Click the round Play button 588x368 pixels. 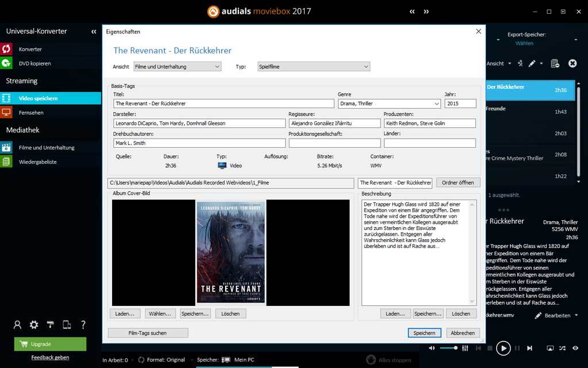pos(503,348)
